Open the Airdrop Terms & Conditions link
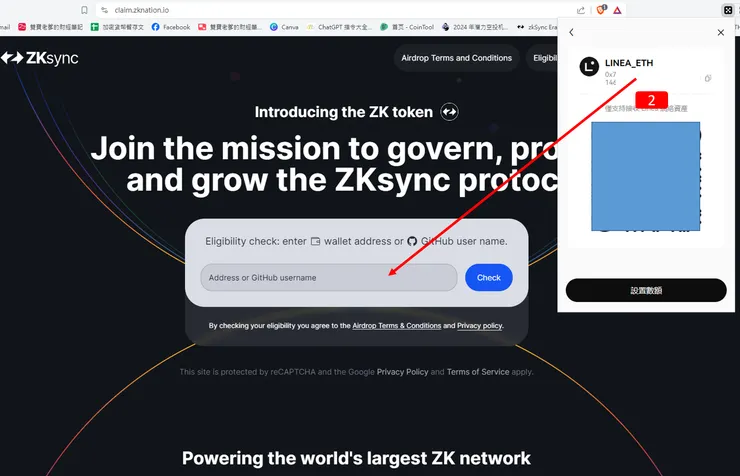Image resolution: width=740 pixels, height=476 pixels. (396, 326)
